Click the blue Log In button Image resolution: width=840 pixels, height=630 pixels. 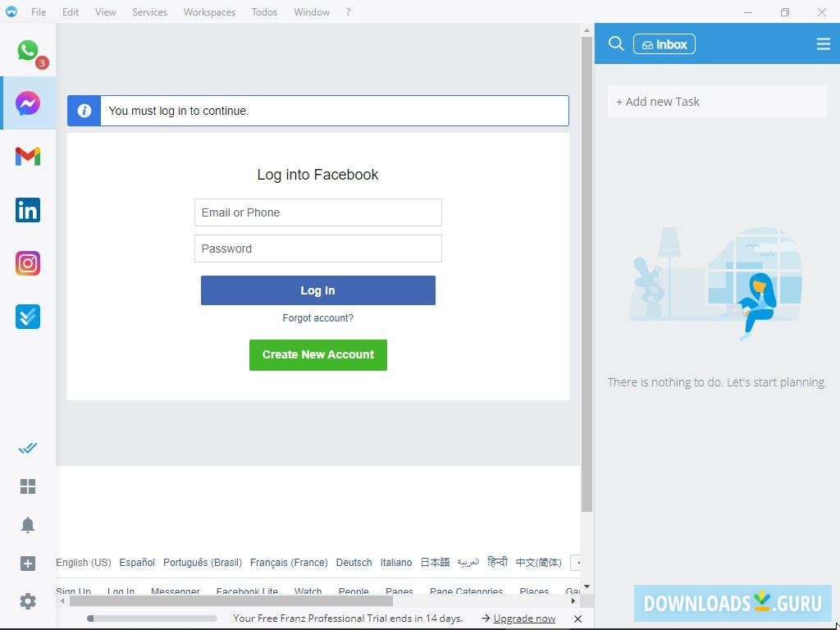tap(318, 290)
